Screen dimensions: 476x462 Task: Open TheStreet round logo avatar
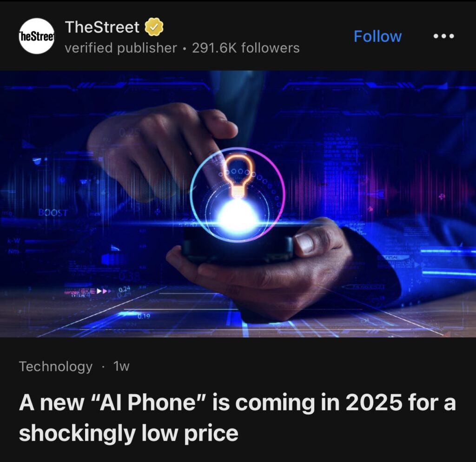[37, 36]
